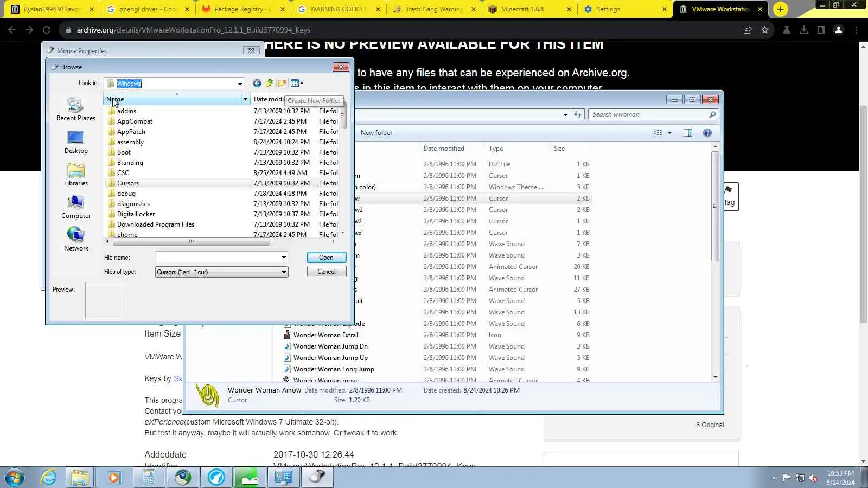Image resolution: width=868 pixels, height=488 pixels.
Task: Click New folder in Explorer toolbar
Action: click(376, 133)
